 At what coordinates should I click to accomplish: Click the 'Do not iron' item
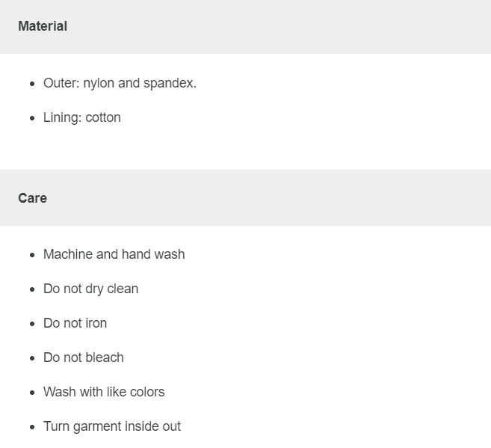[x=75, y=323]
